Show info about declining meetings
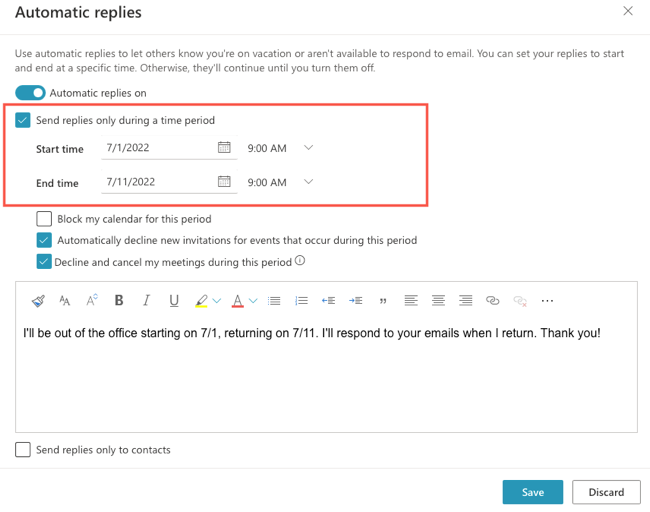This screenshot has height=512, width=650. (300, 261)
